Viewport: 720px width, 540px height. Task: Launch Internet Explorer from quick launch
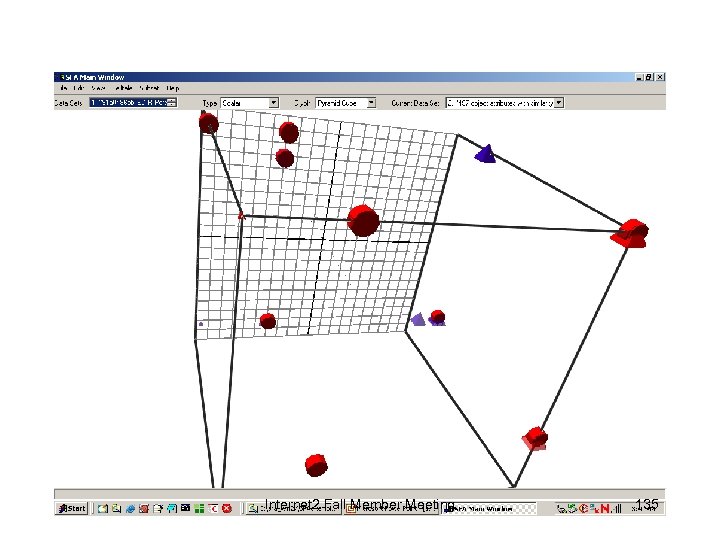point(130,508)
